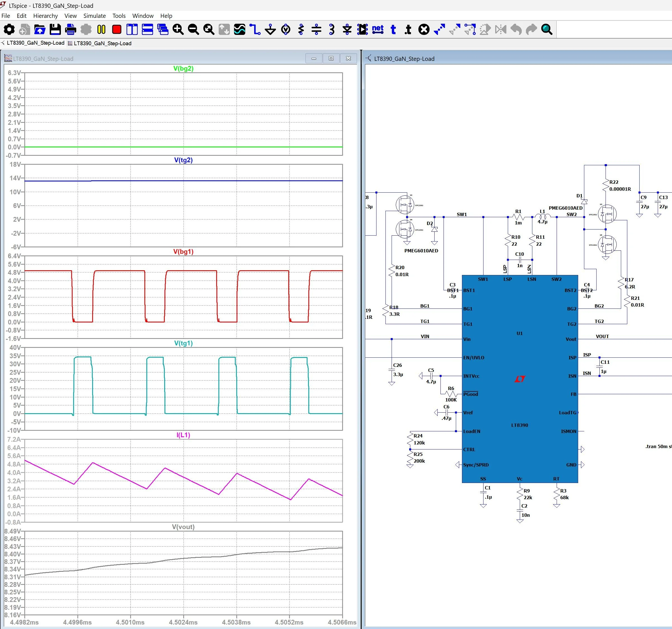Place a resistor component

click(301, 30)
